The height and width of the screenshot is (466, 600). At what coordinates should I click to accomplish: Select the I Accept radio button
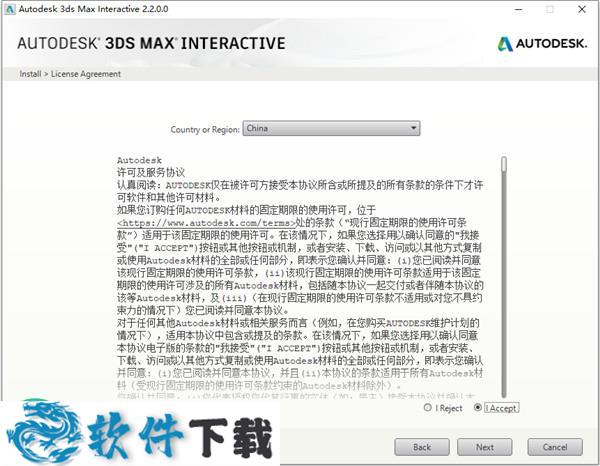tap(478, 407)
